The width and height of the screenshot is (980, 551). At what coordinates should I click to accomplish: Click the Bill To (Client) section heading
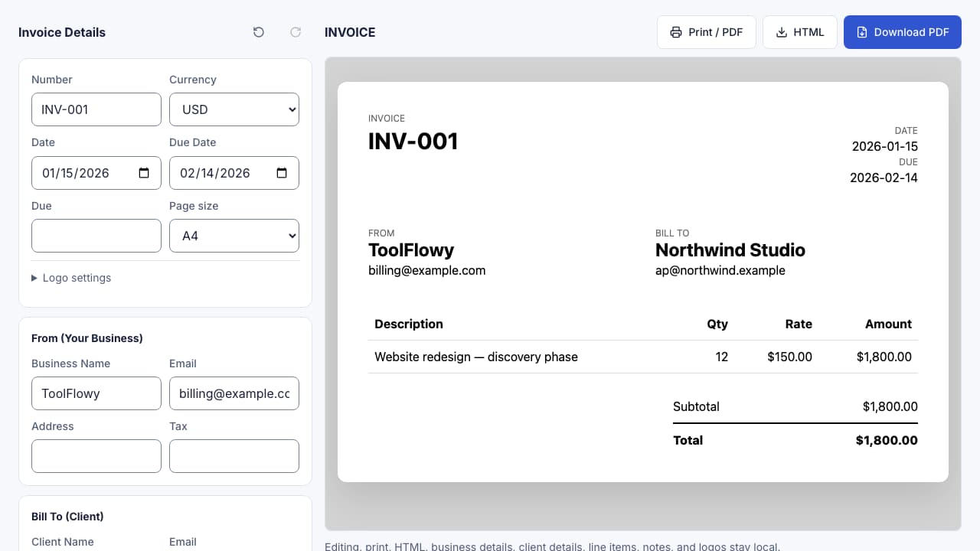click(x=67, y=517)
